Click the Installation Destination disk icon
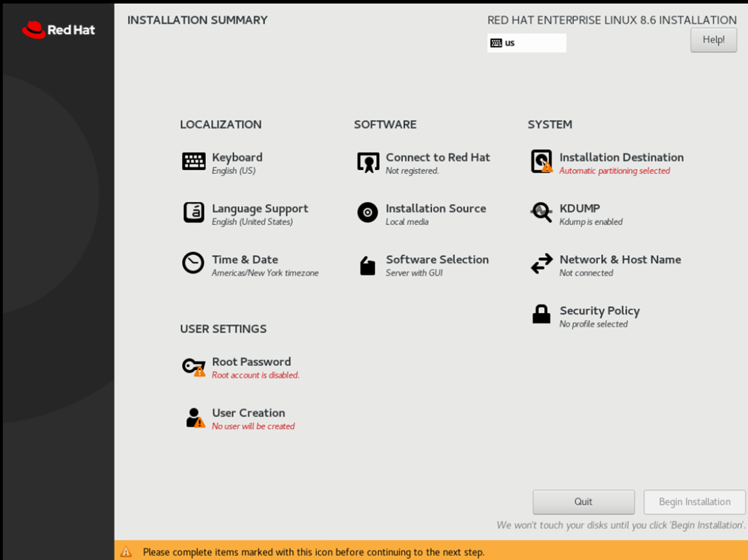748x560 pixels. tap(542, 161)
